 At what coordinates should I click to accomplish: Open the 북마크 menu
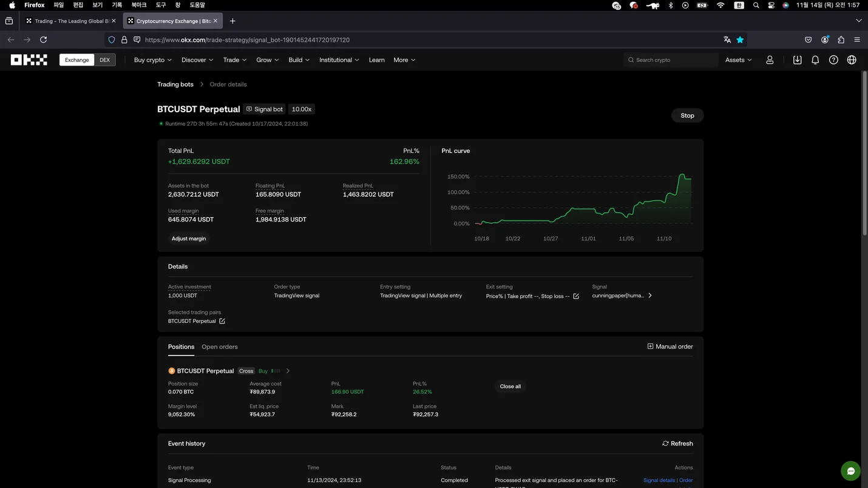139,5
